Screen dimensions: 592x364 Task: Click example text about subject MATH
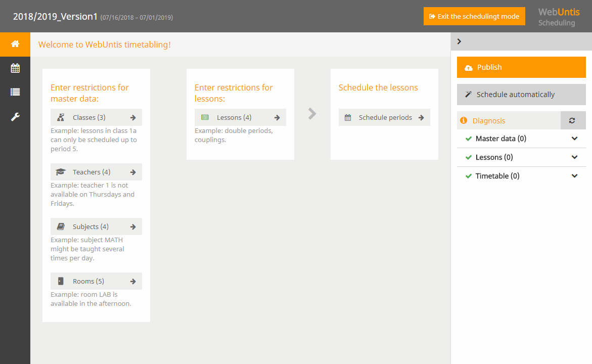(x=87, y=249)
